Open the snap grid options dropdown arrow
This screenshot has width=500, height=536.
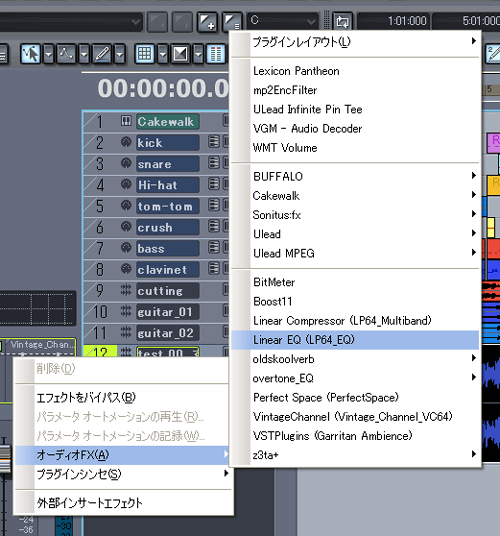click(162, 54)
